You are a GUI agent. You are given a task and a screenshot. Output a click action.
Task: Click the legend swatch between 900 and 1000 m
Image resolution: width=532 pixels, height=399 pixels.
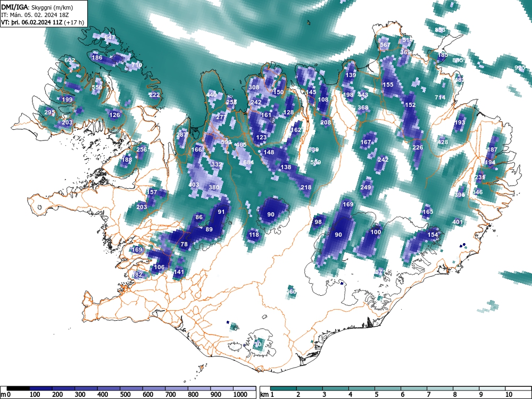(222, 388)
